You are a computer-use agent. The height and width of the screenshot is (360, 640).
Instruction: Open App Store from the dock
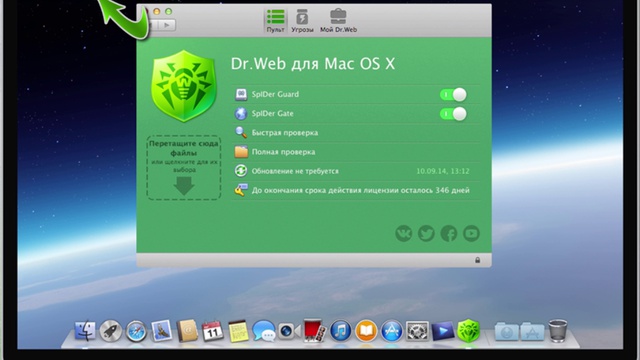pyautogui.click(x=392, y=331)
